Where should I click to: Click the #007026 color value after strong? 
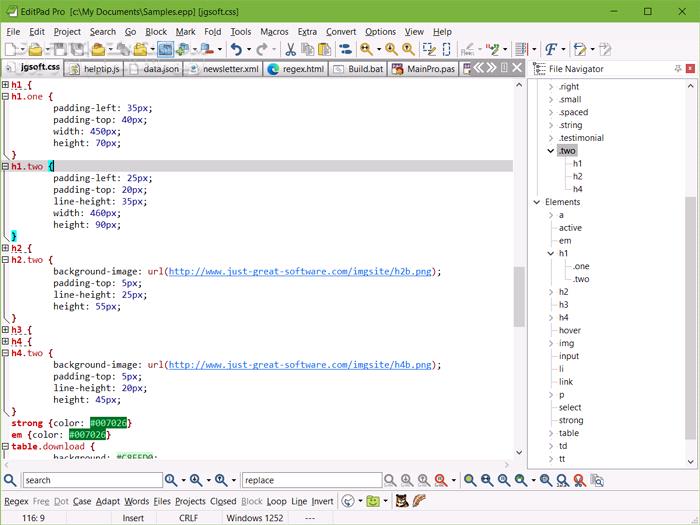click(109, 423)
